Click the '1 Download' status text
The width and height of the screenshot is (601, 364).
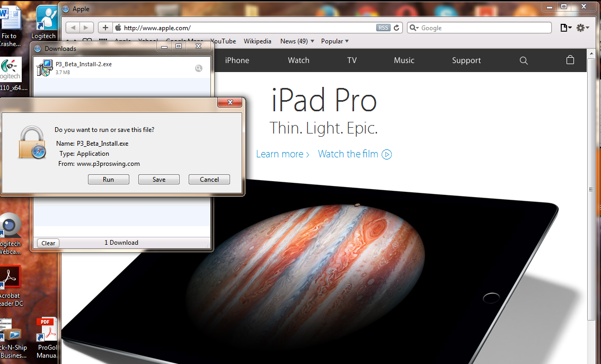(x=121, y=243)
